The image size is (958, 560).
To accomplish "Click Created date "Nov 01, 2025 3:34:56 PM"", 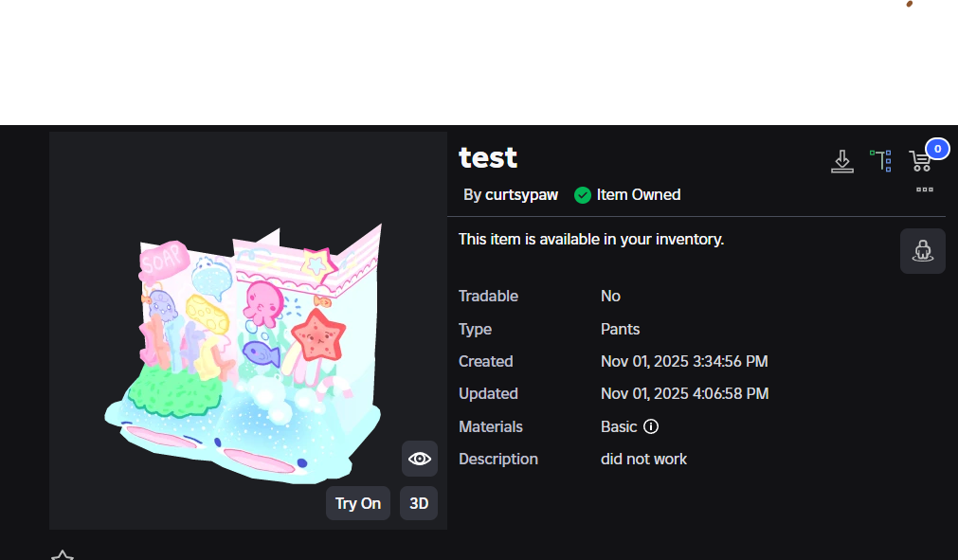I will (x=684, y=362).
